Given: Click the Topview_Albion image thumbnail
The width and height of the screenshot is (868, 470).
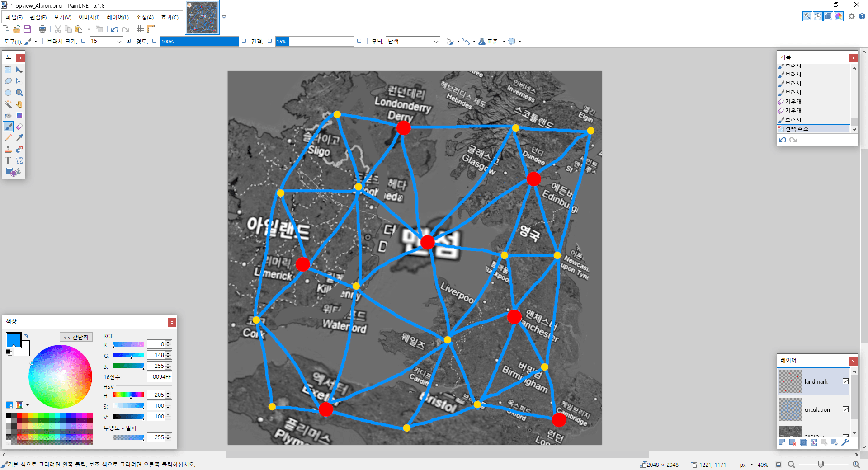Looking at the screenshot, I should pos(202,17).
